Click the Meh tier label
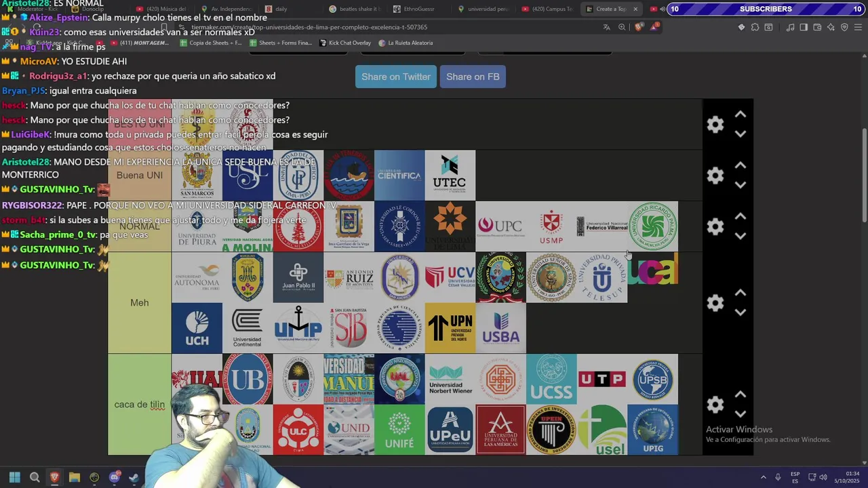 tap(140, 303)
